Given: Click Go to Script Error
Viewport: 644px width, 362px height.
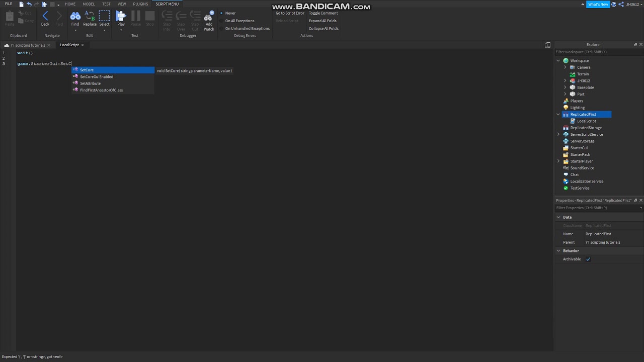Looking at the screenshot, I should (290, 13).
